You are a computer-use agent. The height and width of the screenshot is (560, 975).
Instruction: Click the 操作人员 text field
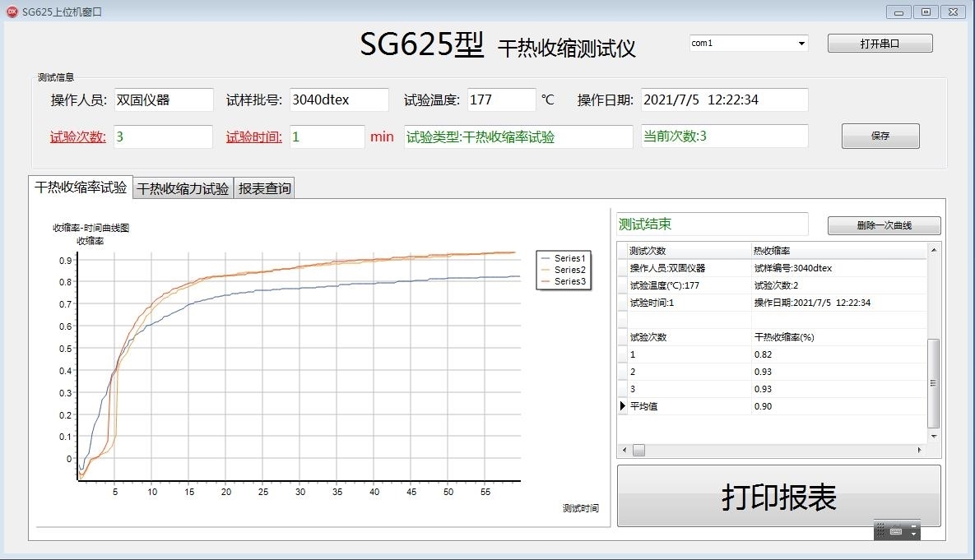163,100
